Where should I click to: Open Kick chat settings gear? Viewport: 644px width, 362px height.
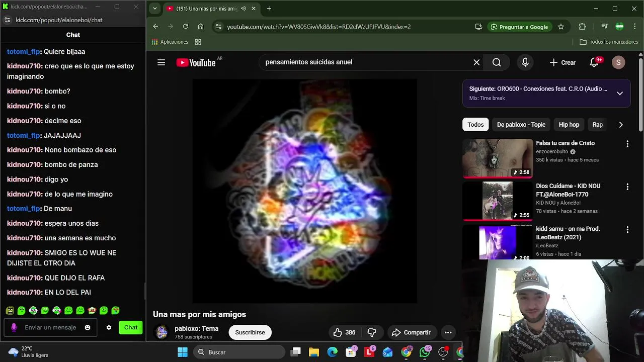pyautogui.click(x=109, y=328)
